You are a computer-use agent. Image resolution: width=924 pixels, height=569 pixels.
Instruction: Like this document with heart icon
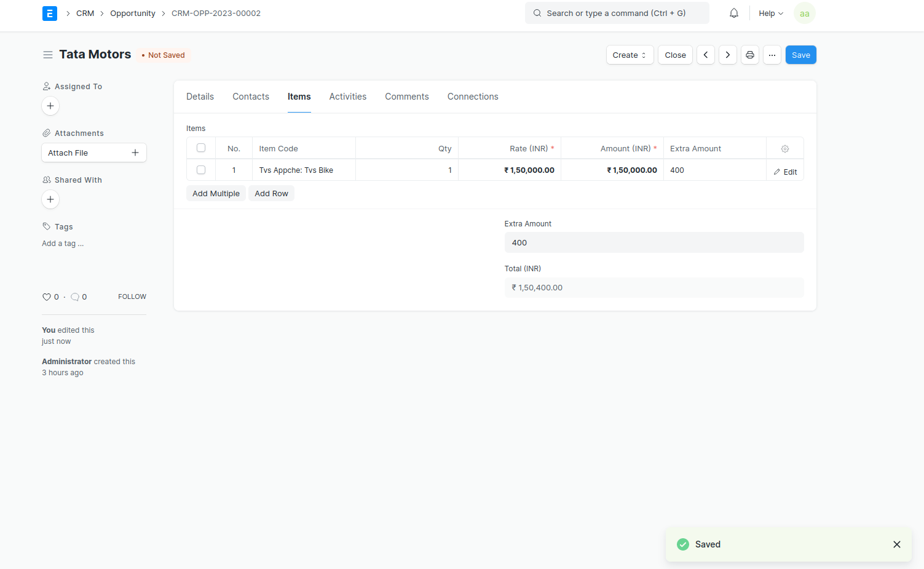tap(47, 297)
